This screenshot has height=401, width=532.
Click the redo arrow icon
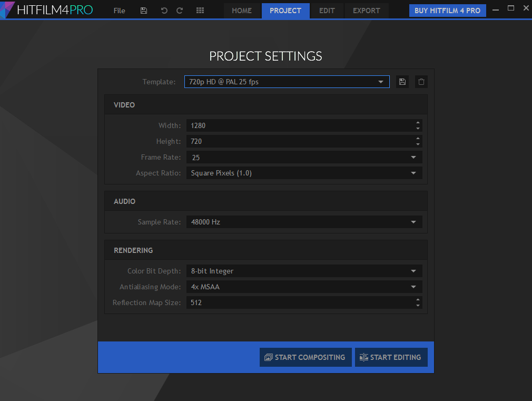(x=180, y=11)
